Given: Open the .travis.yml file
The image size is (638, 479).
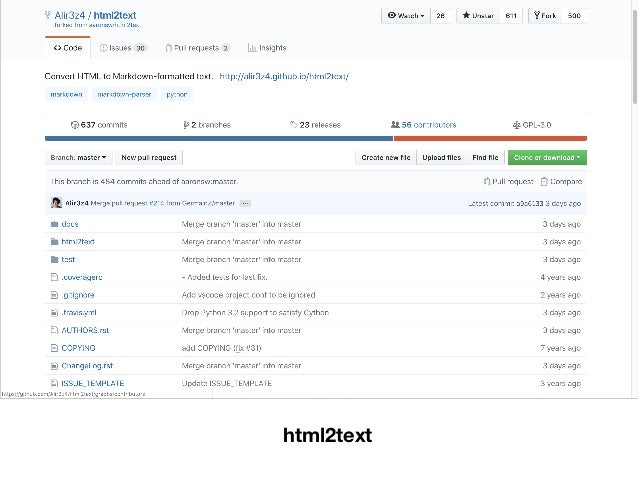Looking at the screenshot, I should click(79, 313).
